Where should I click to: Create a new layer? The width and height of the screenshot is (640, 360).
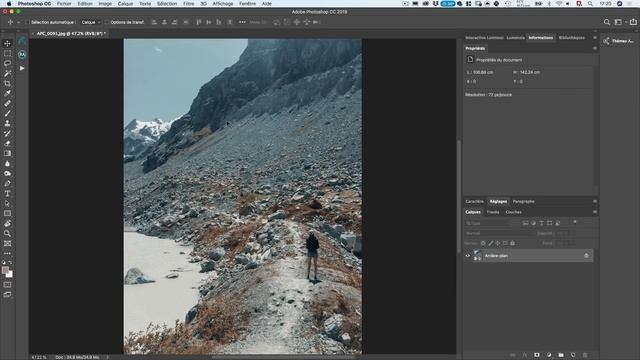[573, 355]
